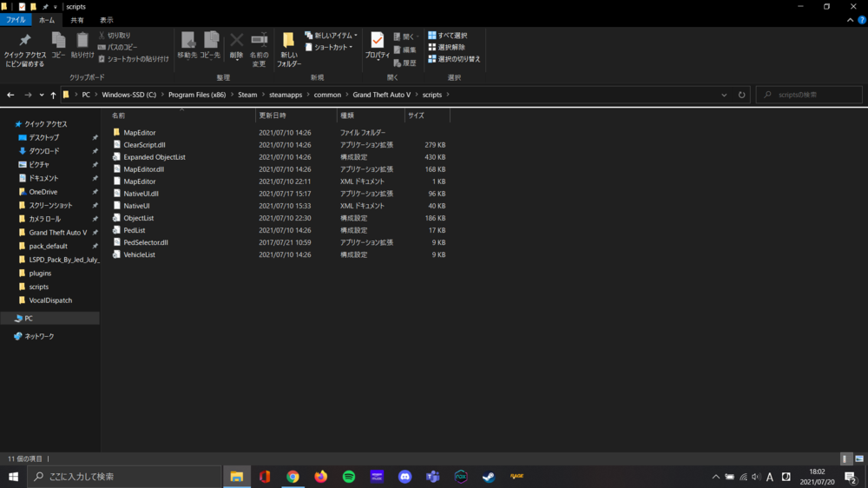This screenshot has width=868, height=488.
Task: Click the Cut (切り取り) command
Action: (115, 36)
